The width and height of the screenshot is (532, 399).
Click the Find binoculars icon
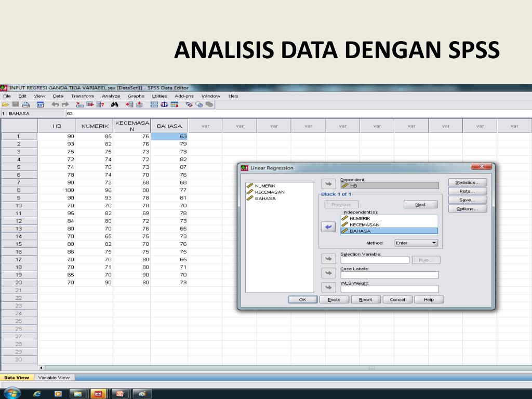coord(115,104)
